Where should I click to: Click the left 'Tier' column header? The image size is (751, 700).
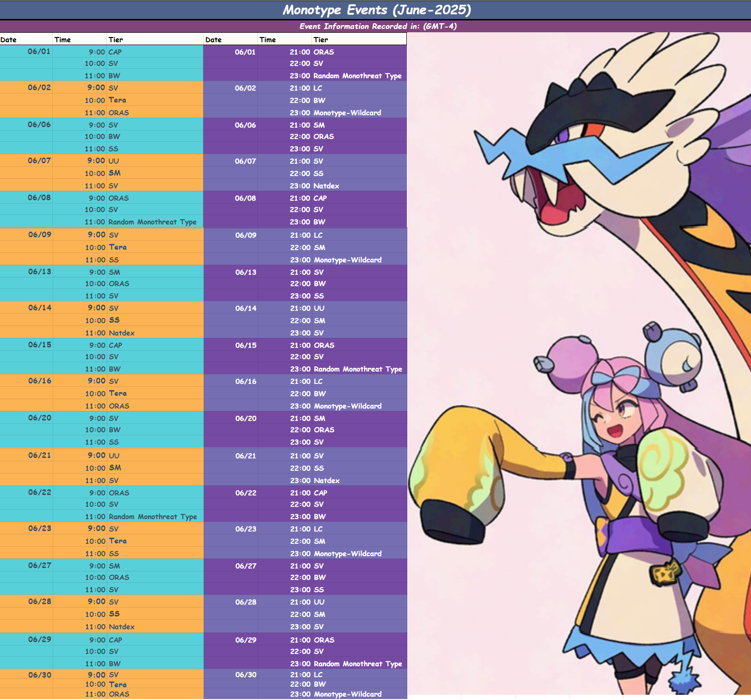point(116,40)
